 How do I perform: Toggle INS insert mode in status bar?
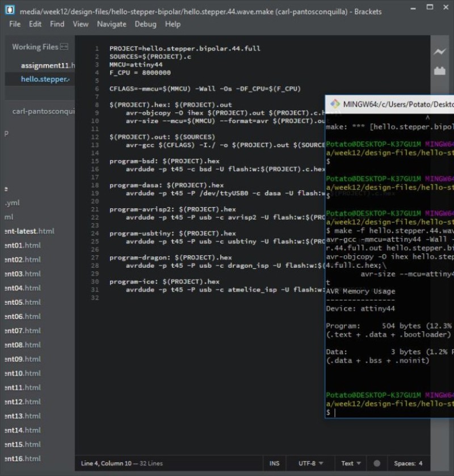(274, 464)
